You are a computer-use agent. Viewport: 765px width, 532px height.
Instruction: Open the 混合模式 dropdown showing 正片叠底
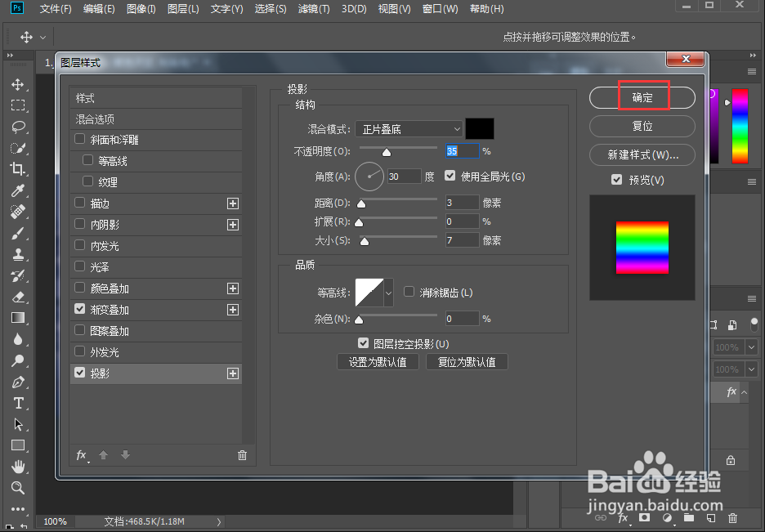pyautogui.click(x=409, y=129)
